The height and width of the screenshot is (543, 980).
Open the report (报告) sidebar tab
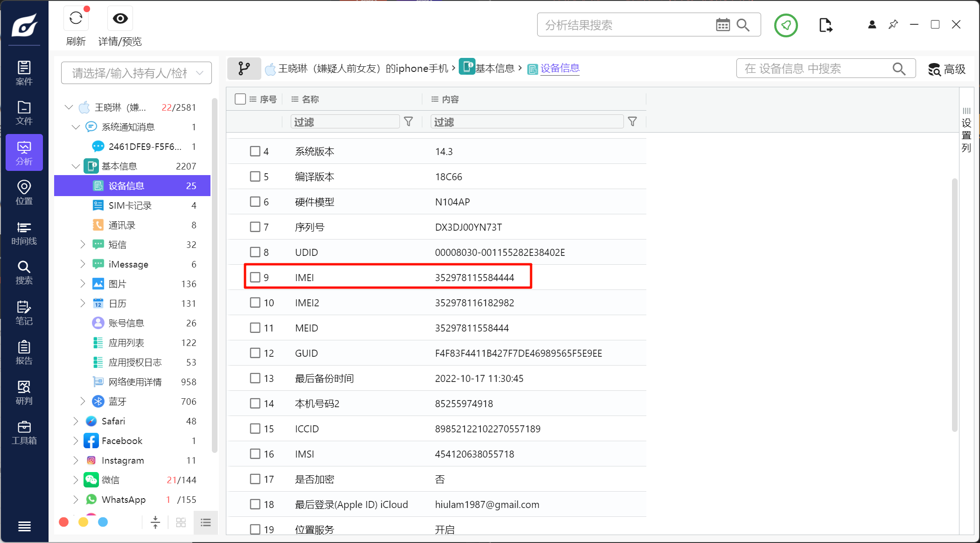click(x=24, y=353)
